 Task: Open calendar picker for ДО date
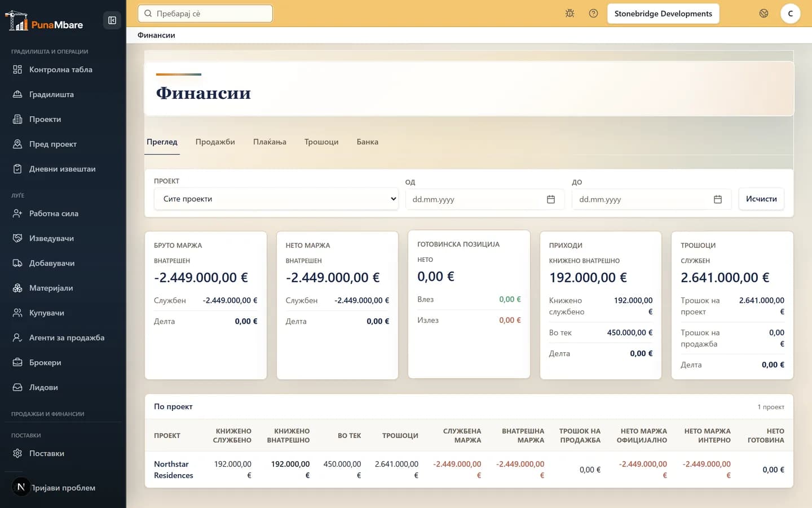coord(718,199)
